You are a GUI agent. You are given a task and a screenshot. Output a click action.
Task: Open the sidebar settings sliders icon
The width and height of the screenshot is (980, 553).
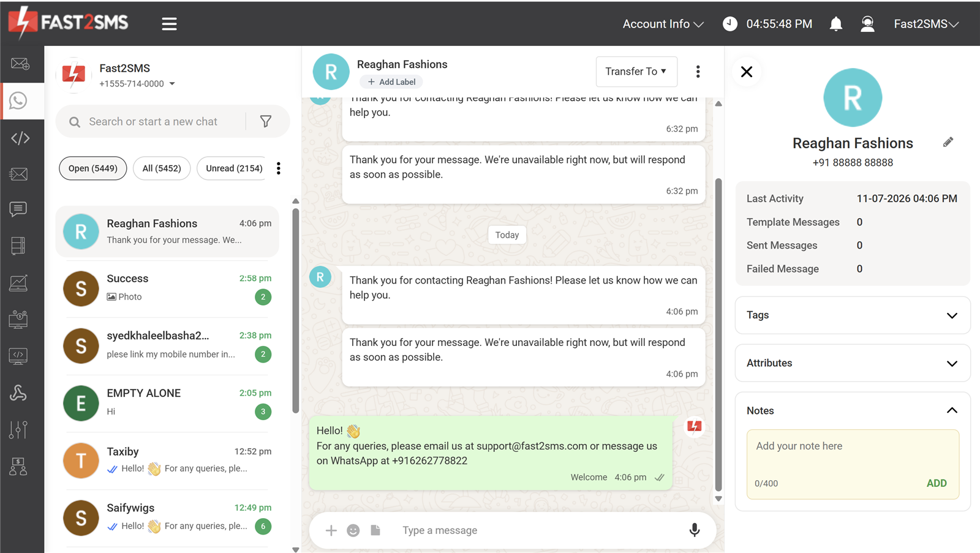pos(18,430)
